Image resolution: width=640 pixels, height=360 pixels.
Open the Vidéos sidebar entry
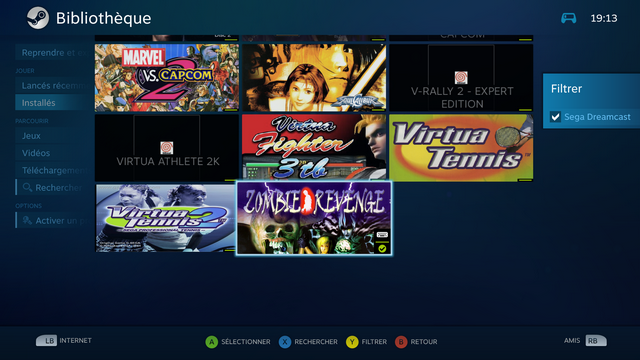(54, 153)
